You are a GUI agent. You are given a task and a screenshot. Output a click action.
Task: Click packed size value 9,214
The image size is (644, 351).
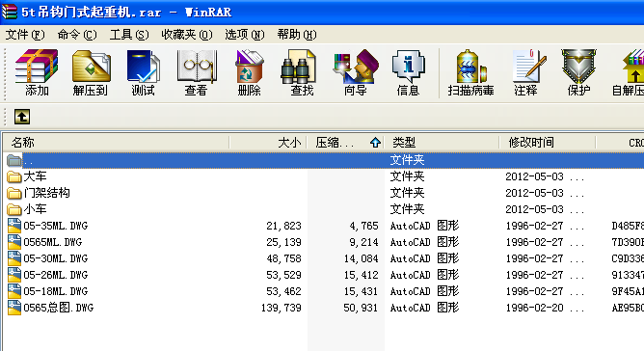click(x=363, y=242)
